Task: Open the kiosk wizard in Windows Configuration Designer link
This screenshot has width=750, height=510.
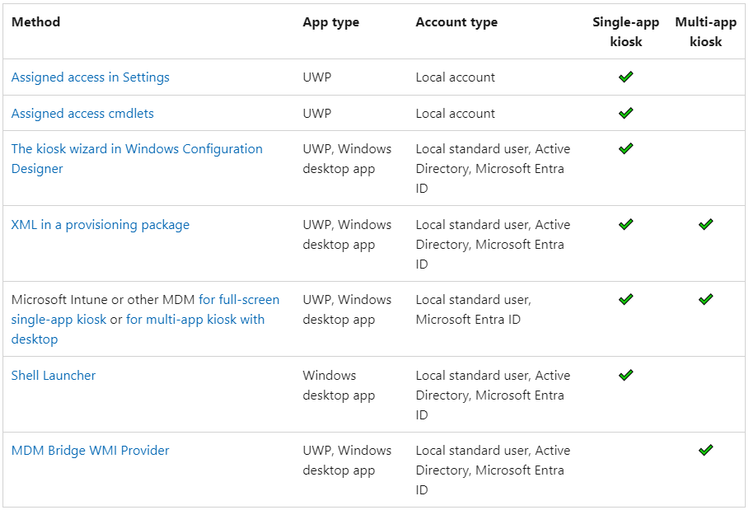Action: [x=137, y=158]
